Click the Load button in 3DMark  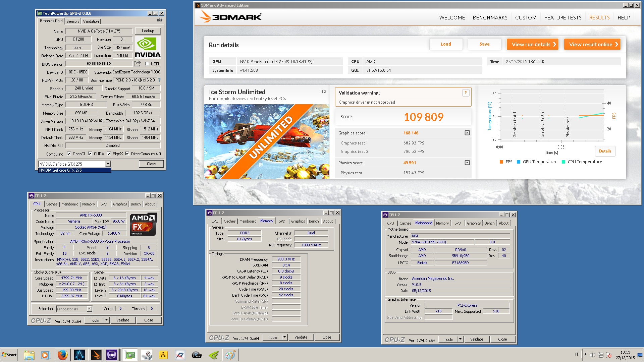point(446,44)
